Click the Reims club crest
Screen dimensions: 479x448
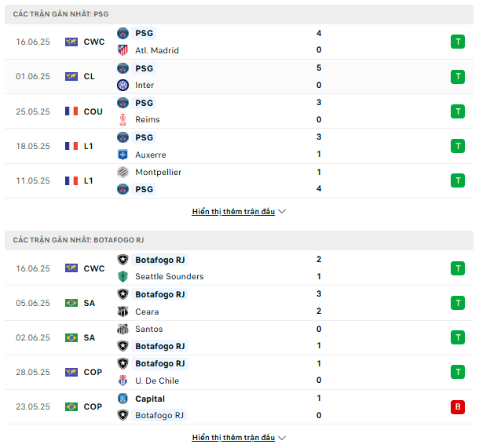[122, 119]
